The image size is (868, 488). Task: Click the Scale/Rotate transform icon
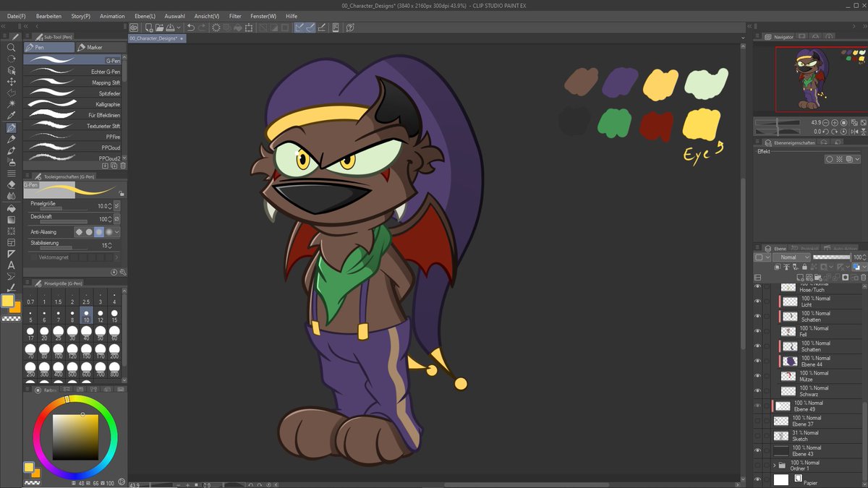pos(249,27)
